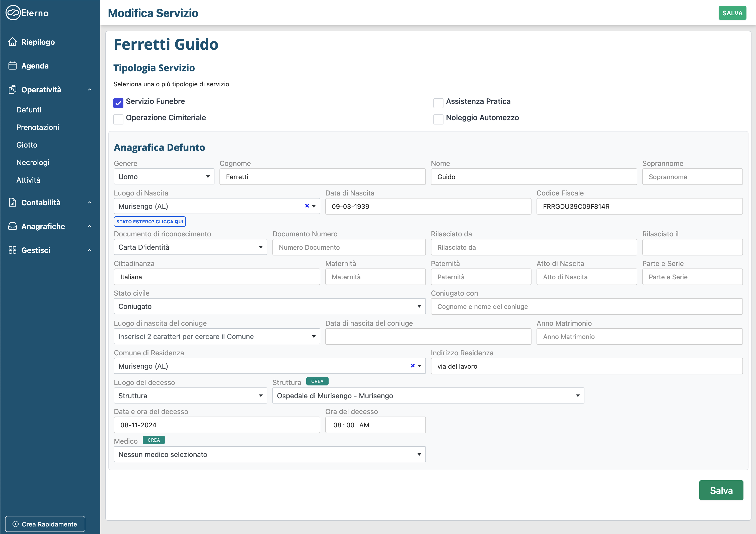Open the Genere dropdown

(x=164, y=177)
